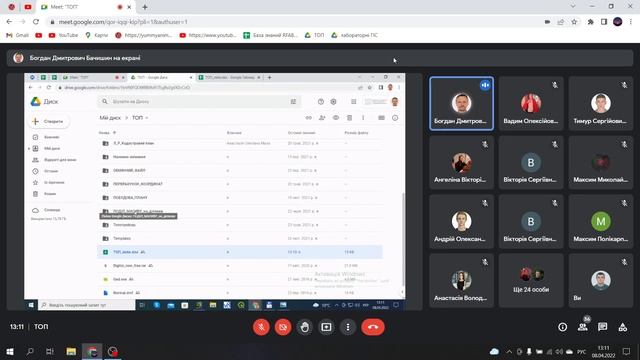Close the Meet: ТОП tab
Image resolution: width=640 pixels, height=360 pixels.
pos(129,7)
